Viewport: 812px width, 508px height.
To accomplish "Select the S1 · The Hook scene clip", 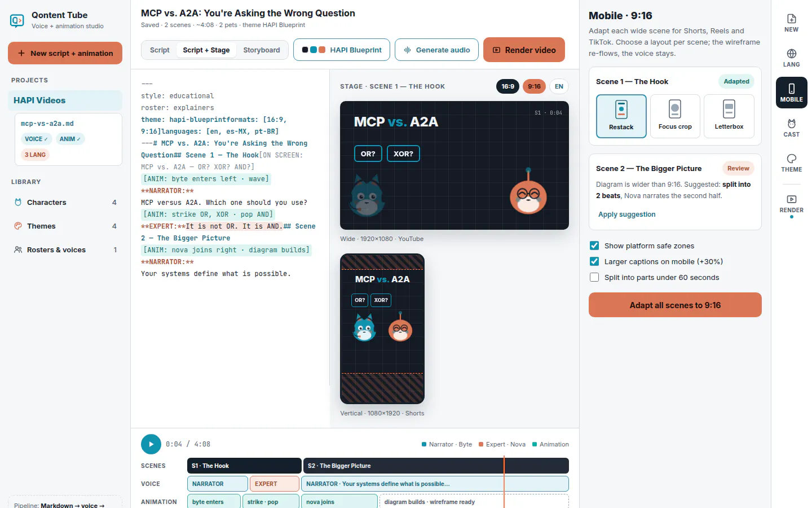I will (244, 466).
